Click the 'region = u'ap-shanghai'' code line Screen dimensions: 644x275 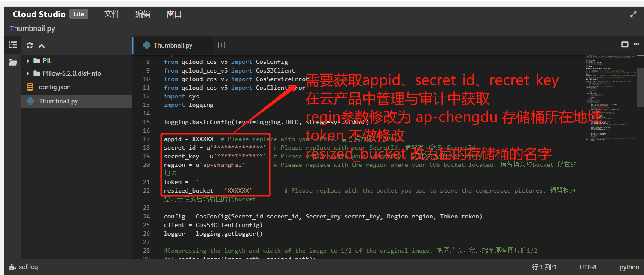coord(204,165)
